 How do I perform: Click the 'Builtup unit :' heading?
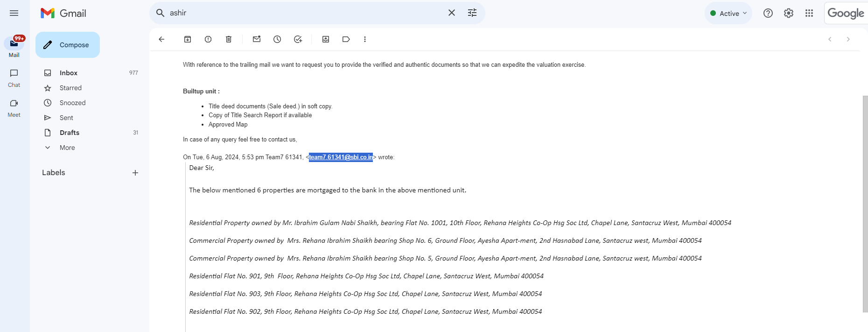(201, 91)
